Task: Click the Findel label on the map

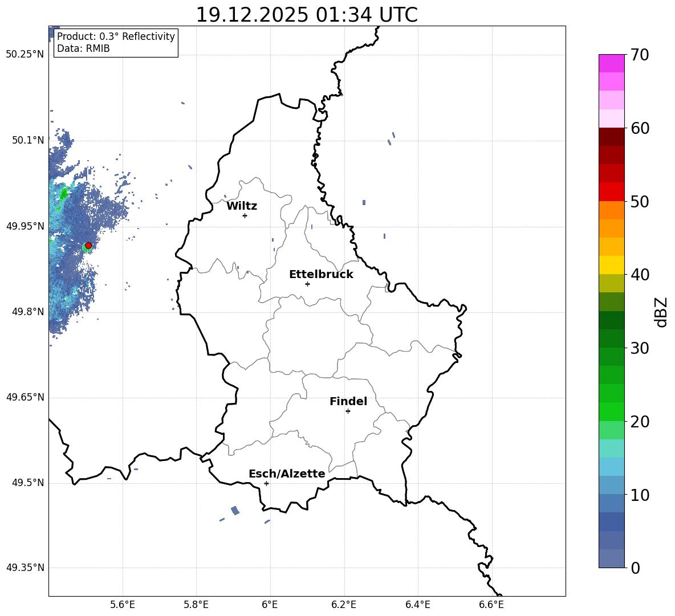Action: click(348, 401)
